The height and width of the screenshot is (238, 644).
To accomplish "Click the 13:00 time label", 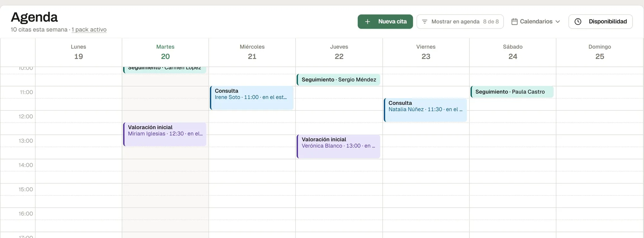I will tap(26, 141).
